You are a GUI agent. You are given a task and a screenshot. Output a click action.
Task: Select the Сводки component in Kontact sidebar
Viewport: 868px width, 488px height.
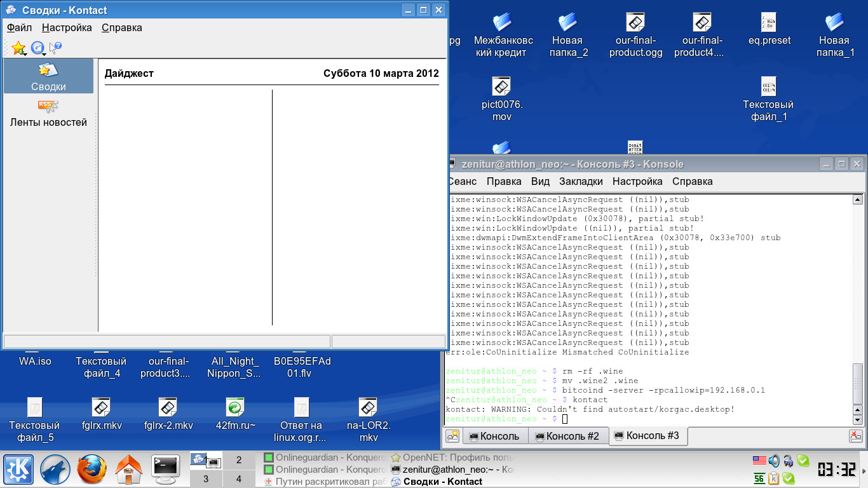(x=48, y=77)
